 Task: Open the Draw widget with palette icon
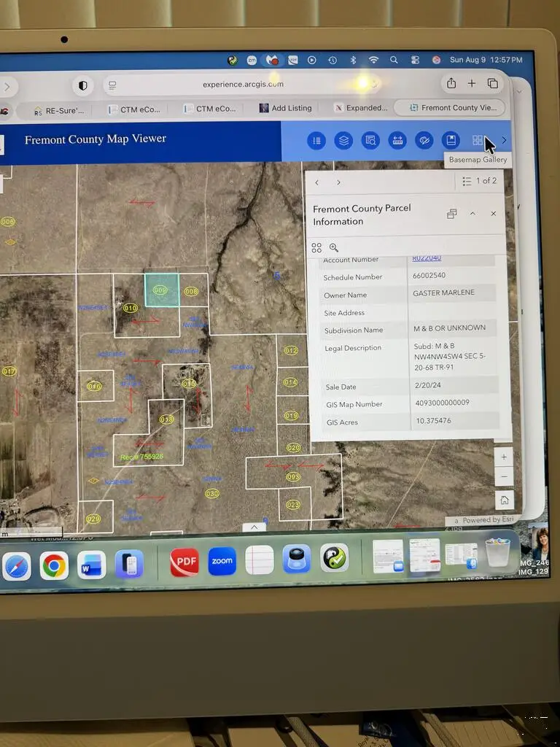(424, 141)
